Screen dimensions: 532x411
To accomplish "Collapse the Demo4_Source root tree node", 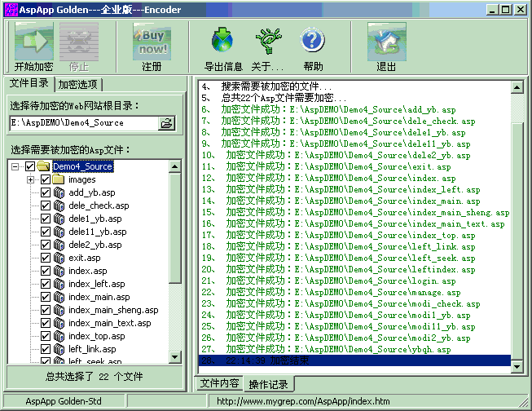I will (16, 166).
